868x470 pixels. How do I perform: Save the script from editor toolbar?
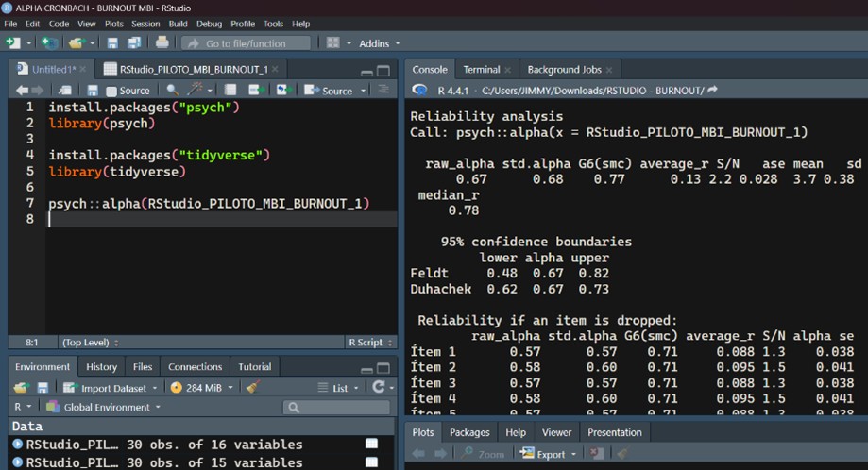[x=93, y=90]
